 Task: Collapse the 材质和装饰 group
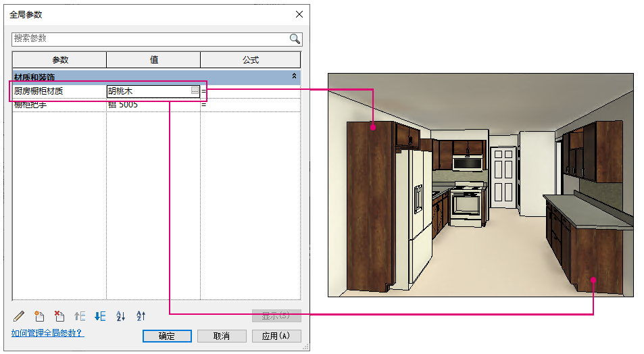[x=294, y=76]
